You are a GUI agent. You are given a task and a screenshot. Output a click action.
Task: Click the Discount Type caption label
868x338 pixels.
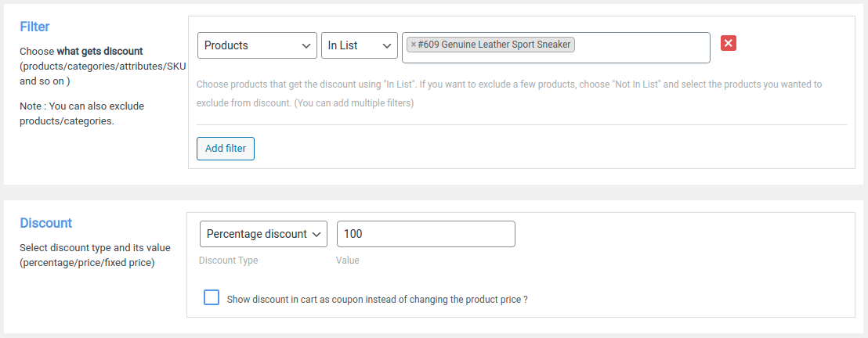228,261
